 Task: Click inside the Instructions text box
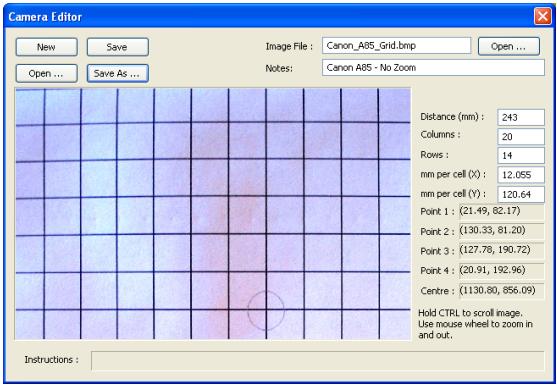318,360
